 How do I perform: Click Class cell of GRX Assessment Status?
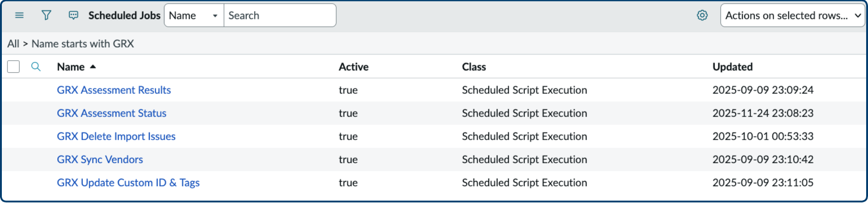[524, 113]
